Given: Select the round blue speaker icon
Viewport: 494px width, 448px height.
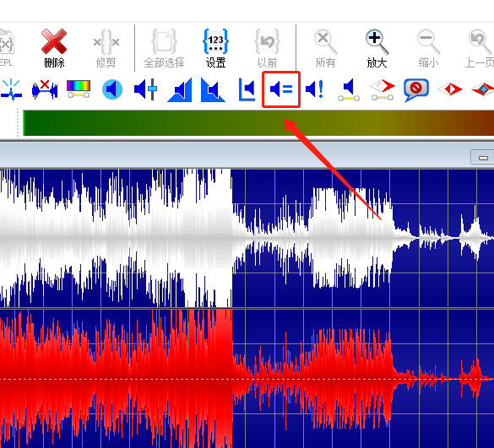Looking at the screenshot, I should point(112,89).
